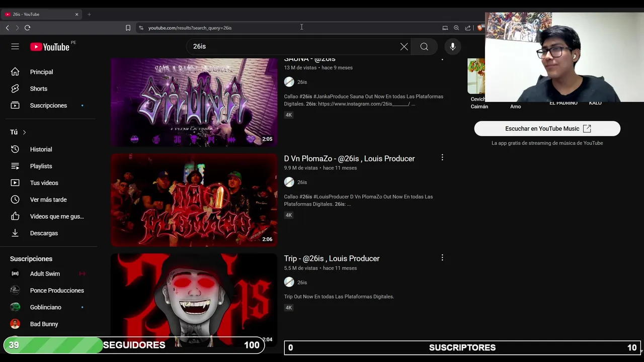The image size is (644, 362).
Task: Click the browser back arrow
Action: (x=7, y=28)
